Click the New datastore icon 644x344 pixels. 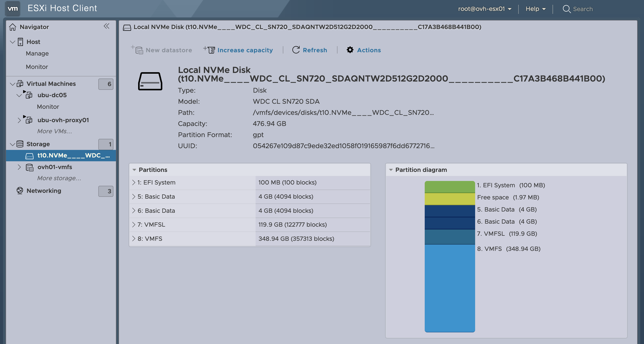point(137,49)
